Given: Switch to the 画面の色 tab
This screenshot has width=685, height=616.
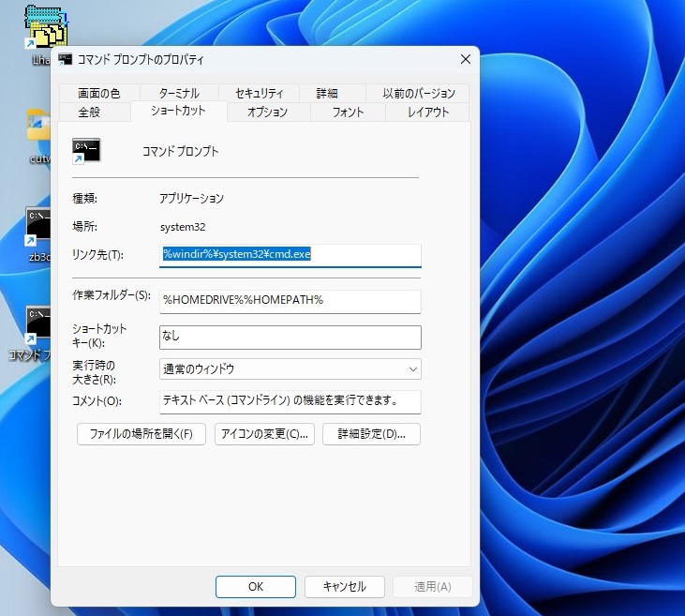Looking at the screenshot, I should pyautogui.click(x=98, y=93).
